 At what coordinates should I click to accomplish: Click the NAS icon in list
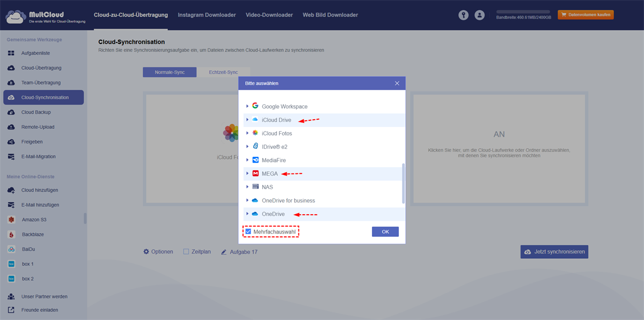(255, 187)
